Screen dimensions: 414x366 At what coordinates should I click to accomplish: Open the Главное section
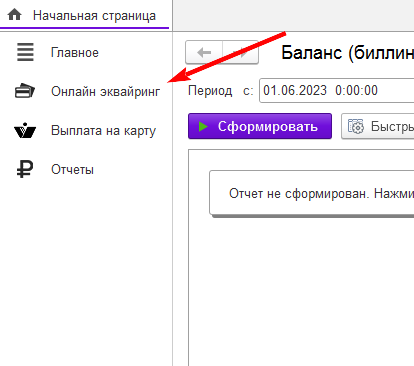point(75,52)
